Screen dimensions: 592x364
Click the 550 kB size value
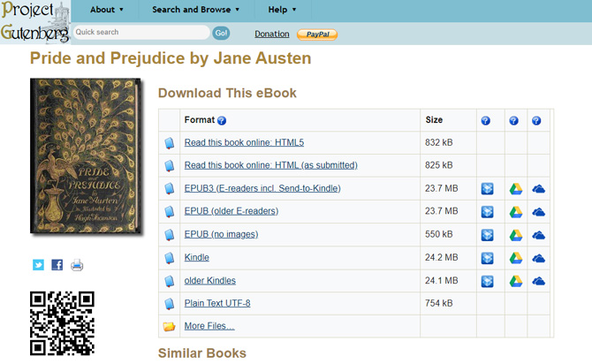(438, 234)
